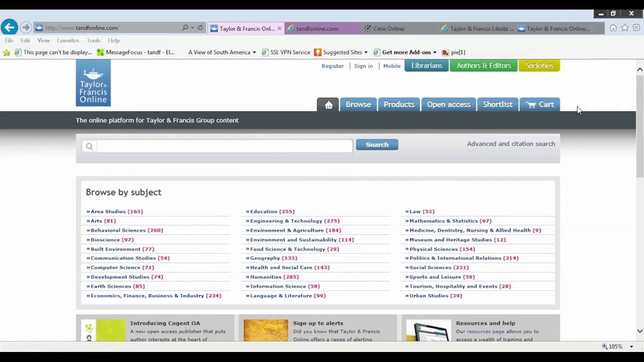This screenshot has width=644, height=362.
Task: Click the zoom level magnifier in status bar
Action: click(x=605, y=346)
